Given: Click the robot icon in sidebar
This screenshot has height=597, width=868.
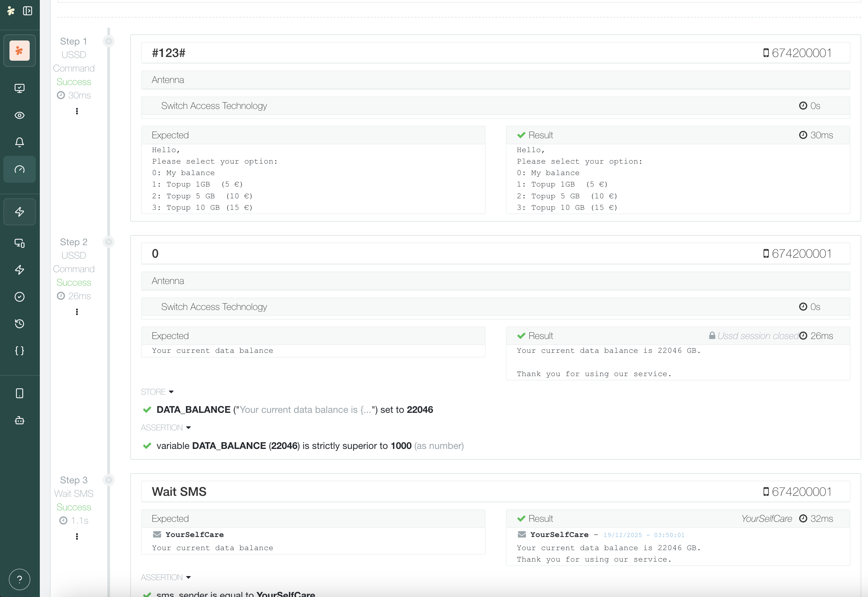Looking at the screenshot, I should [x=20, y=421].
